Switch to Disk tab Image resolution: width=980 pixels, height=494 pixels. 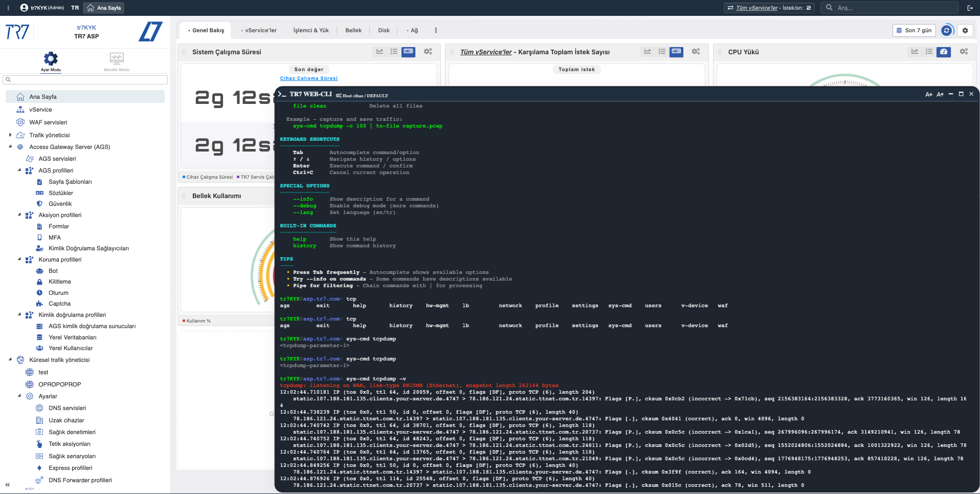[x=384, y=30]
